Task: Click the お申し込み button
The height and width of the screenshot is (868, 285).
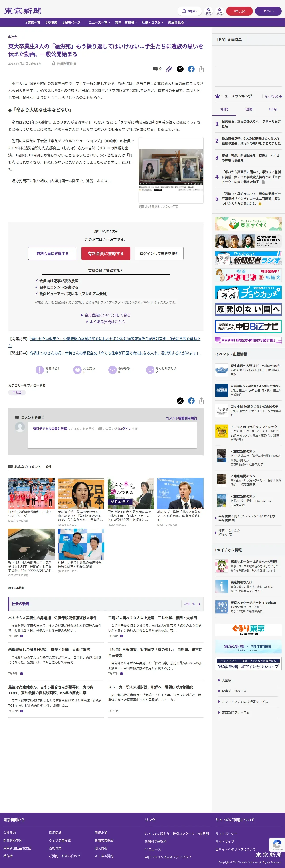Action: (239, 11)
